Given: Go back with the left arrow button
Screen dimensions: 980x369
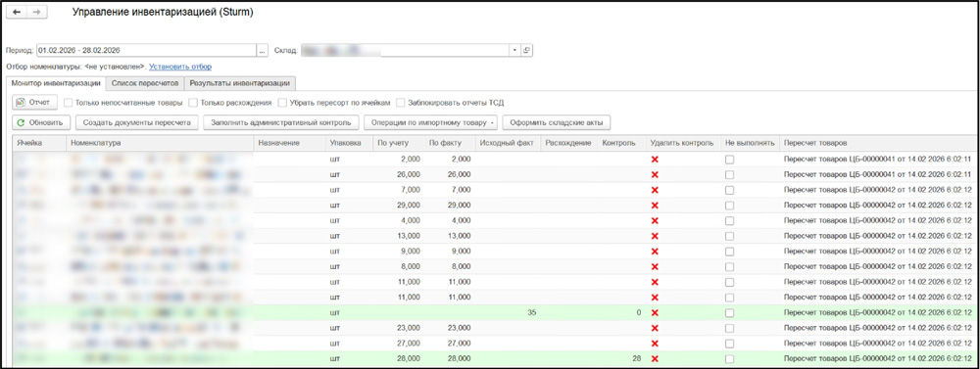Looking at the screenshot, I should (17, 13).
